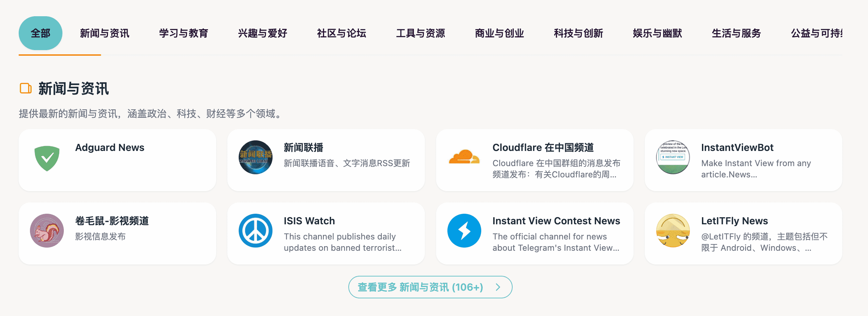Switch to the 学习与教育 tab

point(184,33)
